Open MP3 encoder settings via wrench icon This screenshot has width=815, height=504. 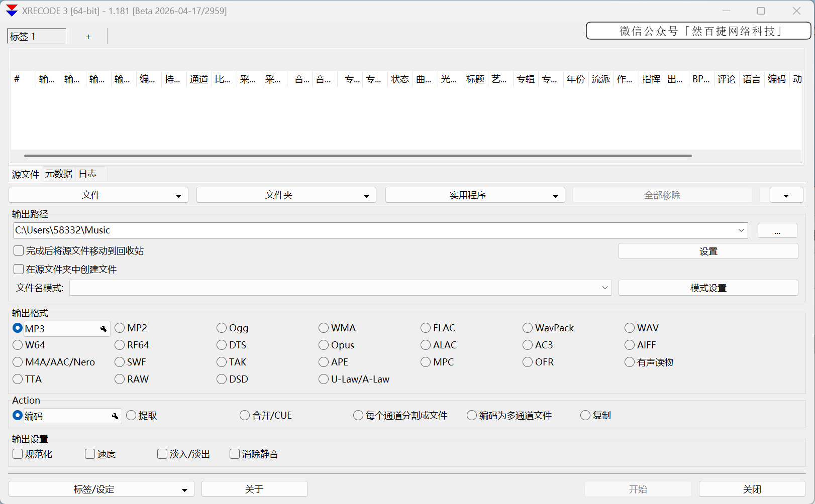tap(104, 328)
